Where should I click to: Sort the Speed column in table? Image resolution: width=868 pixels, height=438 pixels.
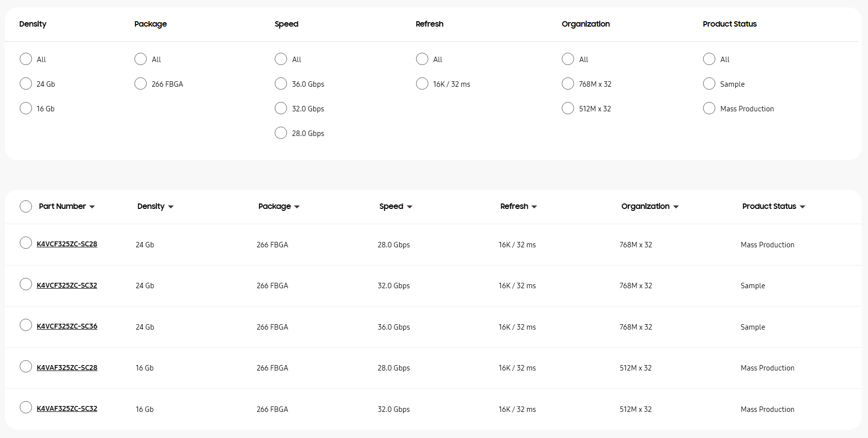(x=395, y=206)
